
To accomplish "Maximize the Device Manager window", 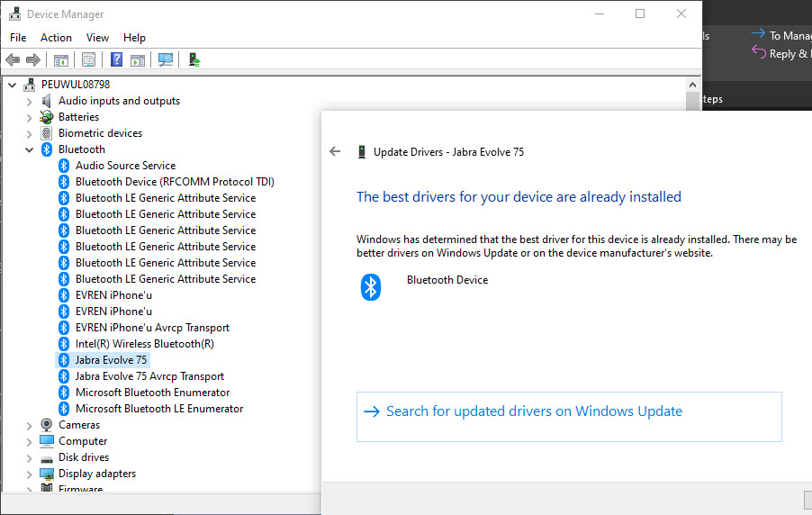I will pos(640,14).
